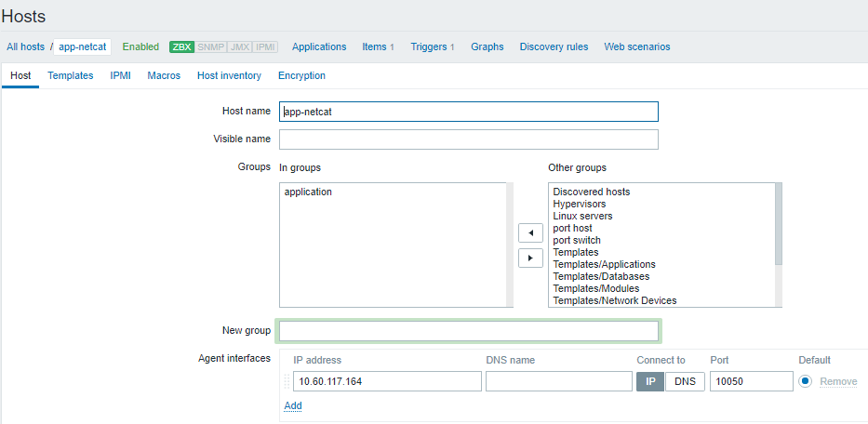Switch to the Macros tab
The width and height of the screenshot is (868, 424).
[x=164, y=75]
